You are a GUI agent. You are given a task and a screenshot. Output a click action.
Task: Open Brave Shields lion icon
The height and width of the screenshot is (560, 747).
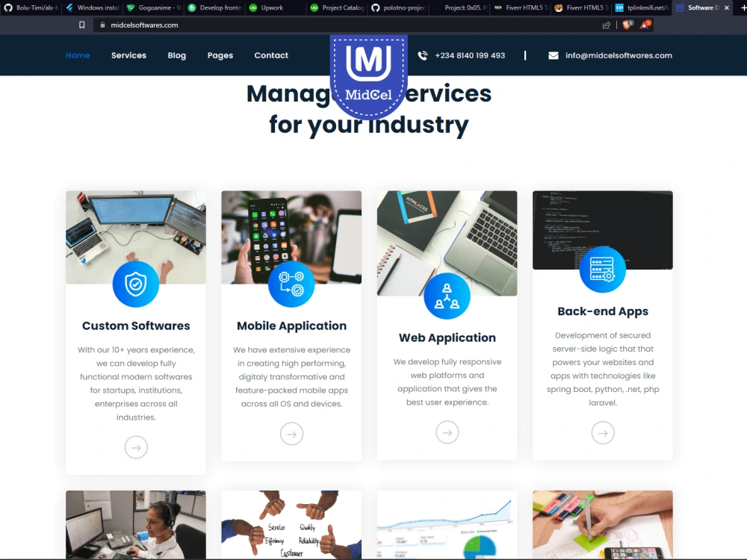pyautogui.click(x=627, y=25)
